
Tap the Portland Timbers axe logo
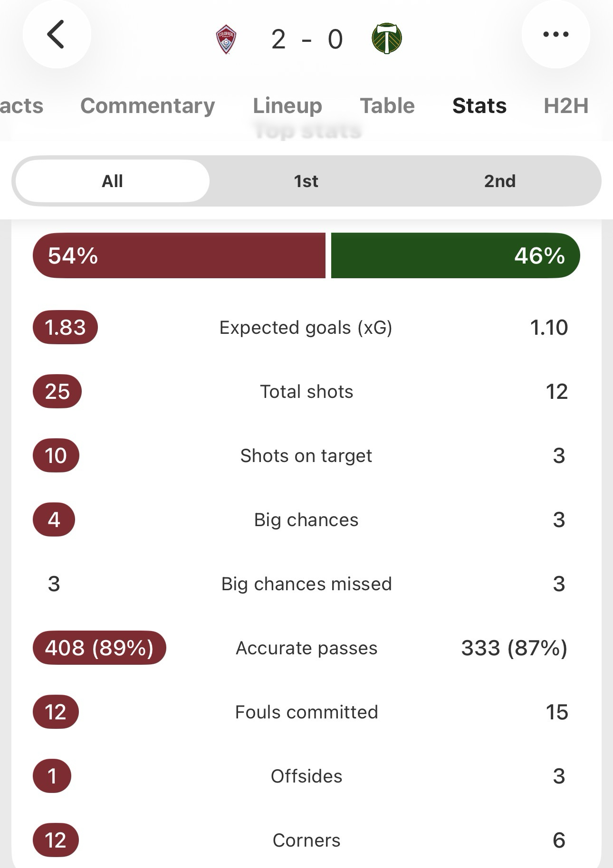click(386, 38)
